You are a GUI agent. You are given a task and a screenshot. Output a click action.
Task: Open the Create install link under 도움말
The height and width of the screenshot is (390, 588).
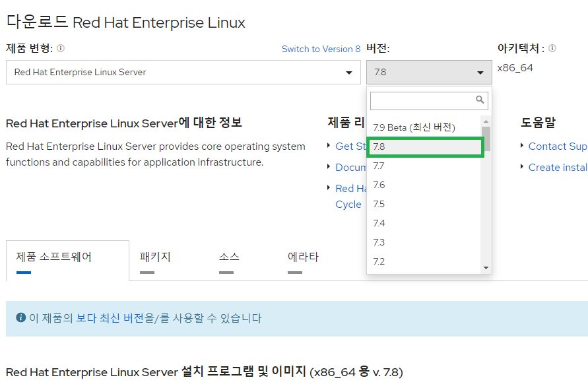tap(558, 167)
